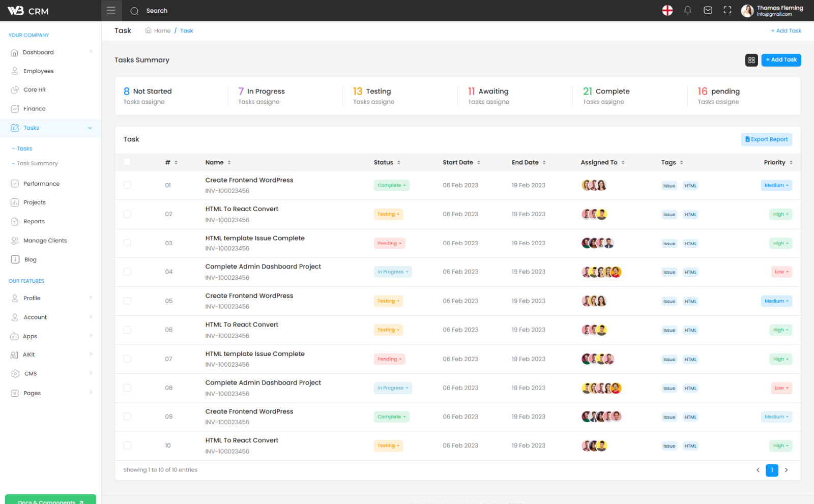The image size is (814, 504).
Task: Tick the checkbox for task 04
Action: pyautogui.click(x=127, y=272)
